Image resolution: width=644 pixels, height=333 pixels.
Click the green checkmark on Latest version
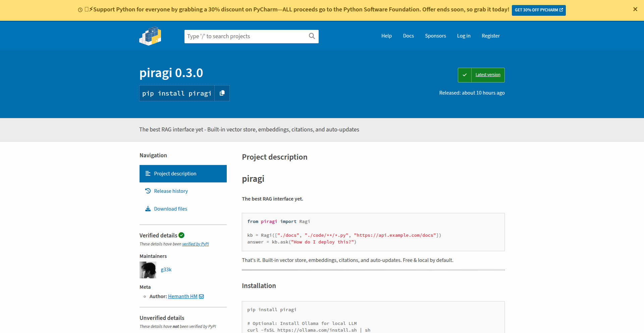click(465, 75)
